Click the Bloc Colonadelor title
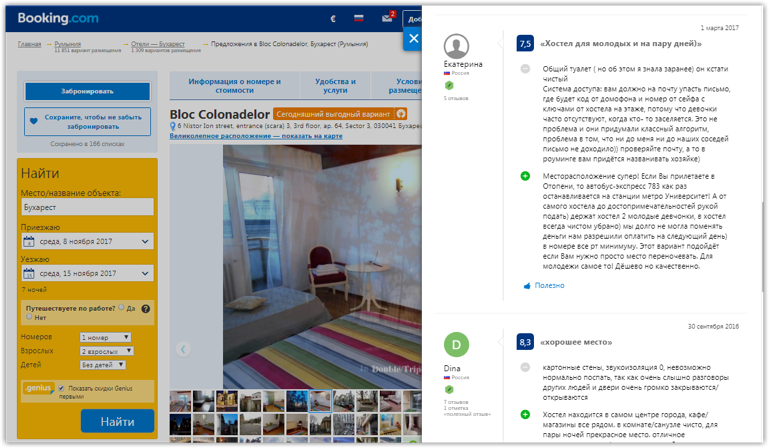This screenshot has height=448, width=769. click(219, 114)
